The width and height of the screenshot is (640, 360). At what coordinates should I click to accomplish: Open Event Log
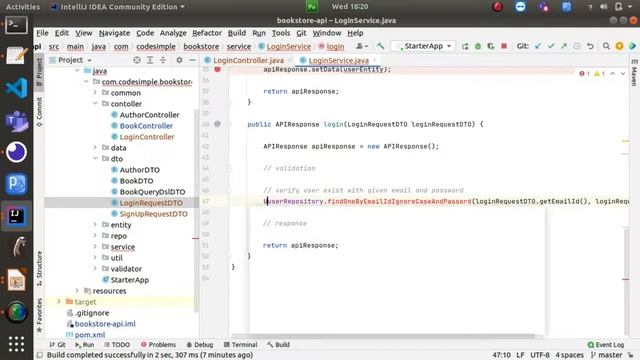point(606,344)
